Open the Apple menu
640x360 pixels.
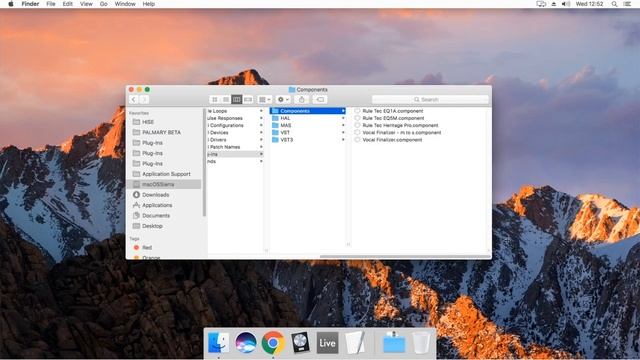point(11,4)
